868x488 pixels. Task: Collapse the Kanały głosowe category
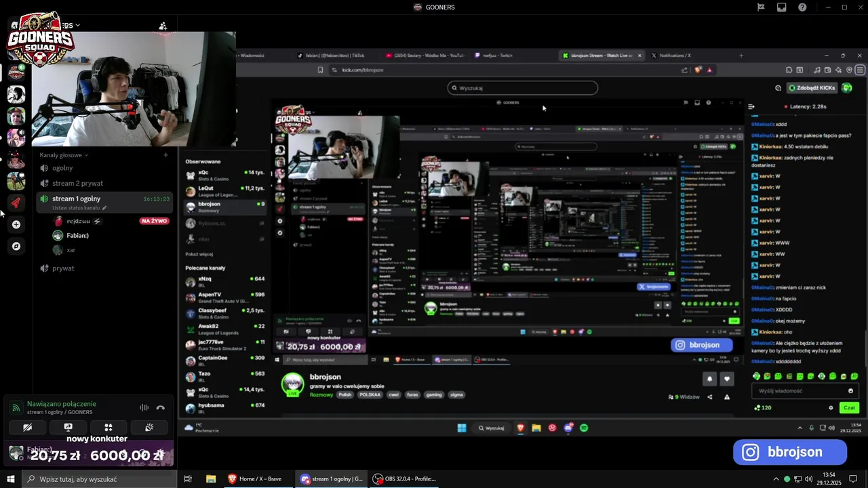[64, 155]
